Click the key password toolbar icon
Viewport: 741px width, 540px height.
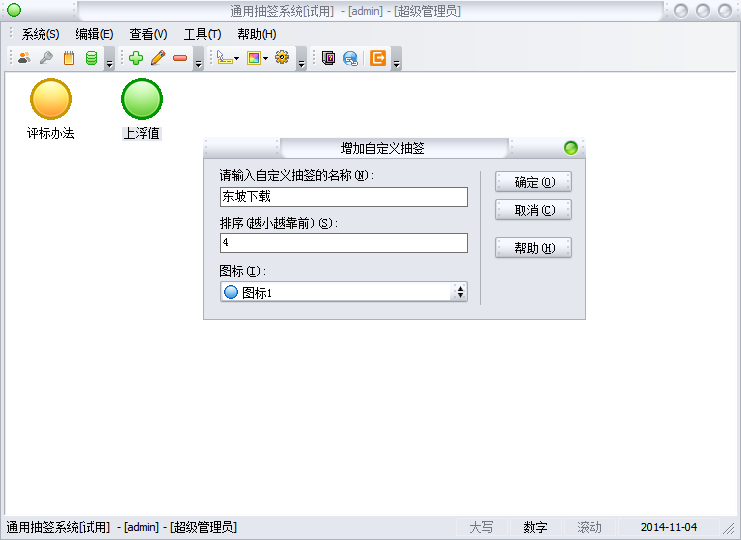pos(46,58)
